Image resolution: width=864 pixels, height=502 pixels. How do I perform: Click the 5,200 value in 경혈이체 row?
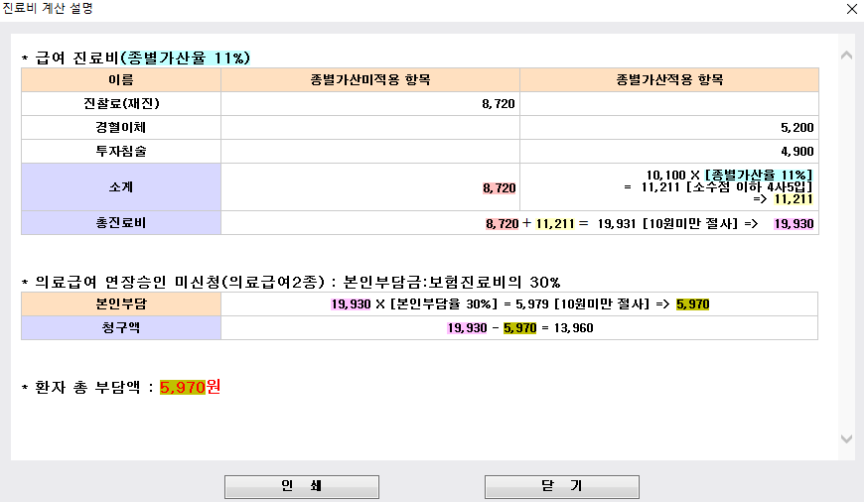(797, 127)
